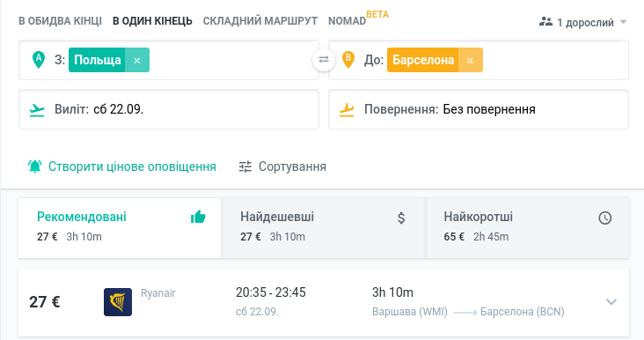Click the green origin pin A icon
644x340 pixels.
[x=39, y=60]
